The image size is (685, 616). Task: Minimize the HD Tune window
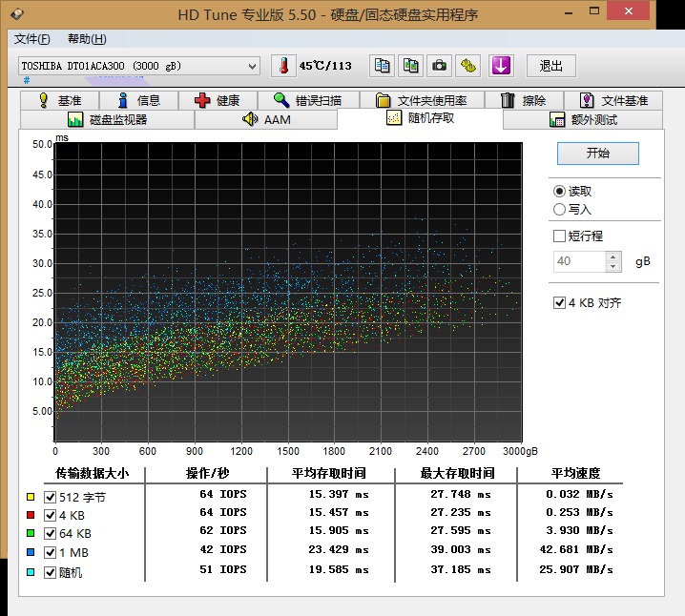pyautogui.click(x=569, y=12)
